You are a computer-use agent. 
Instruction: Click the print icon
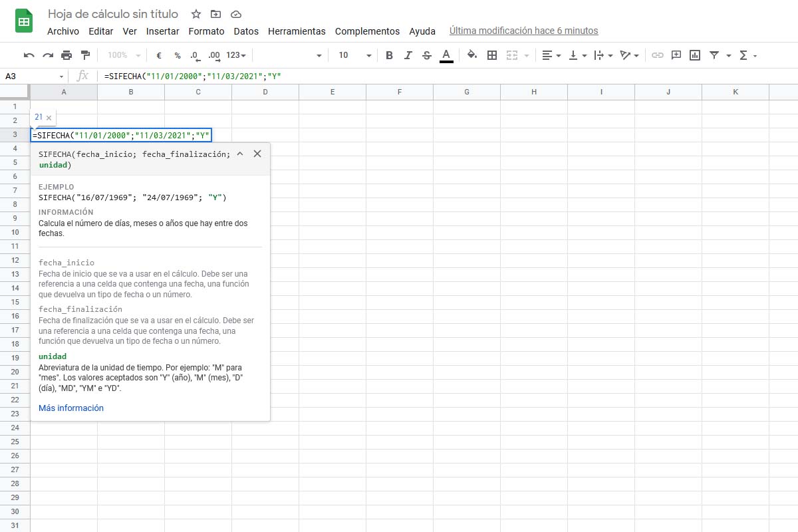coord(66,55)
